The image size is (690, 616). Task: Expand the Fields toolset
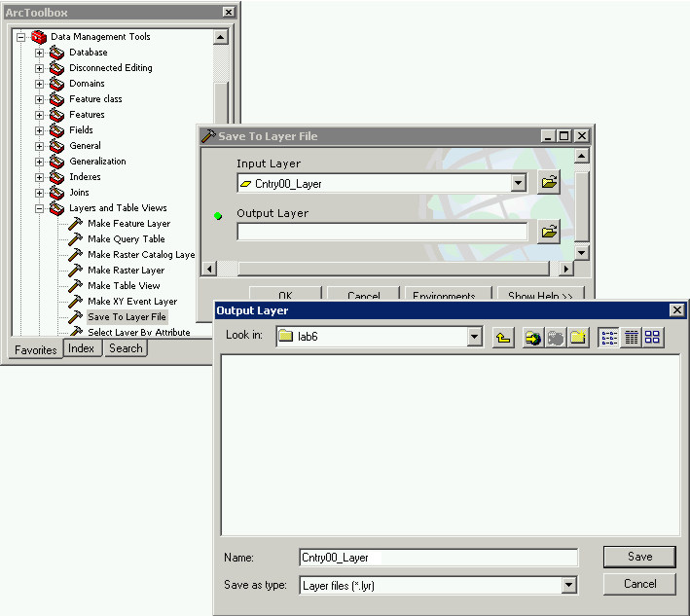click(x=40, y=130)
